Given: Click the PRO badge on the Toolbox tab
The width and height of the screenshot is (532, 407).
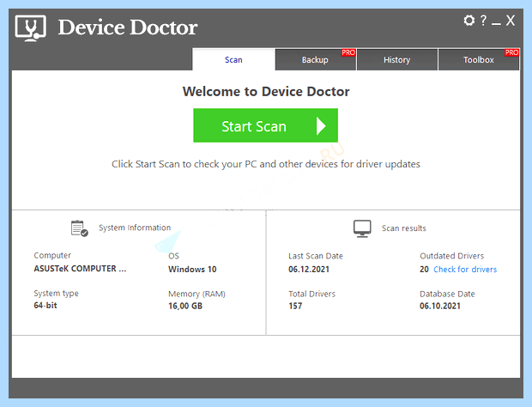Looking at the screenshot, I should [511, 52].
